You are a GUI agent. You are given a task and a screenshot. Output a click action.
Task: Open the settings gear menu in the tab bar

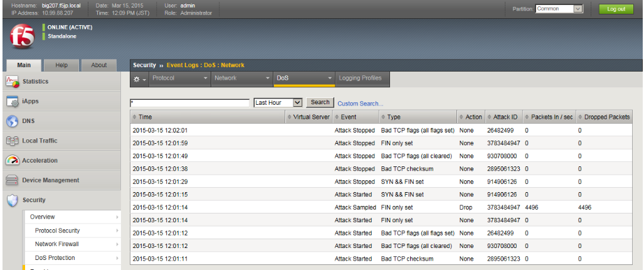point(140,79)
